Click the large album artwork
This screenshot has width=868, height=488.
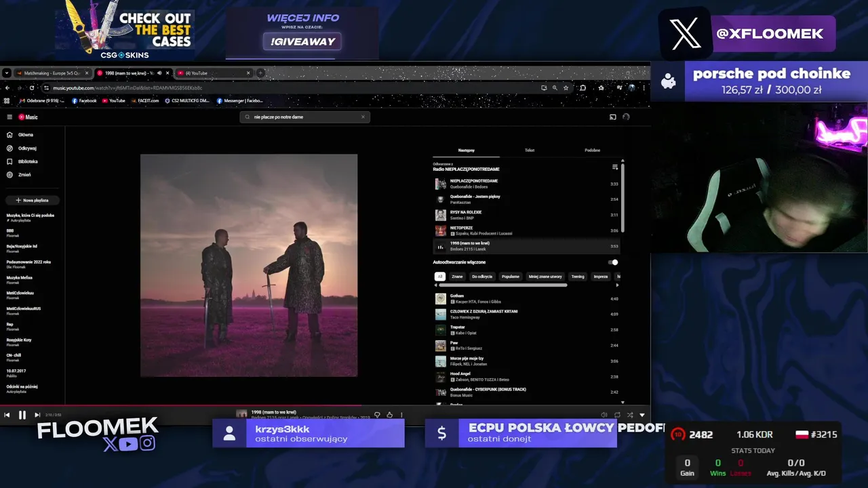pyautogui.click(x=249, y=265)
